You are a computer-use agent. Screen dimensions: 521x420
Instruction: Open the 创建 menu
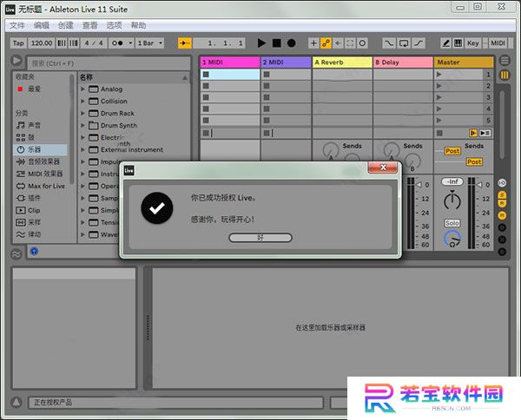point(66,25)
